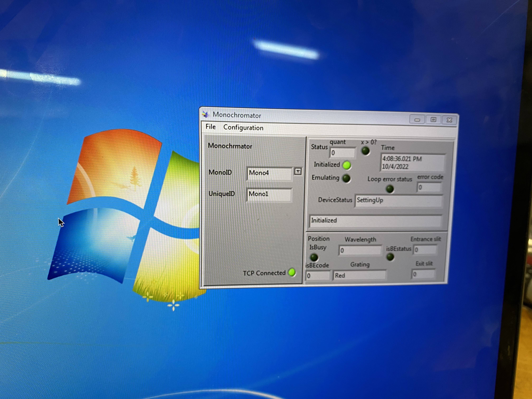Click the IsBusy LED indicator
532x399 pixels.
[x=314, y=257]
